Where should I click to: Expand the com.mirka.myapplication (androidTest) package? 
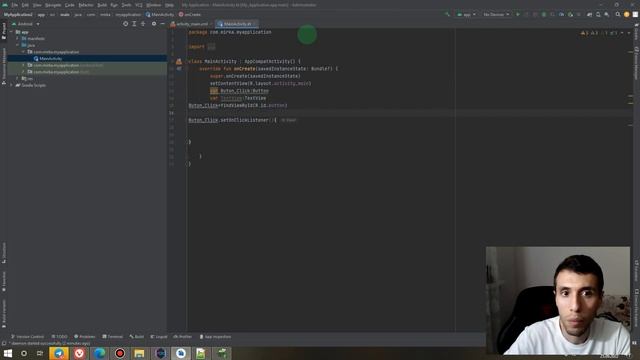[24, 65]
